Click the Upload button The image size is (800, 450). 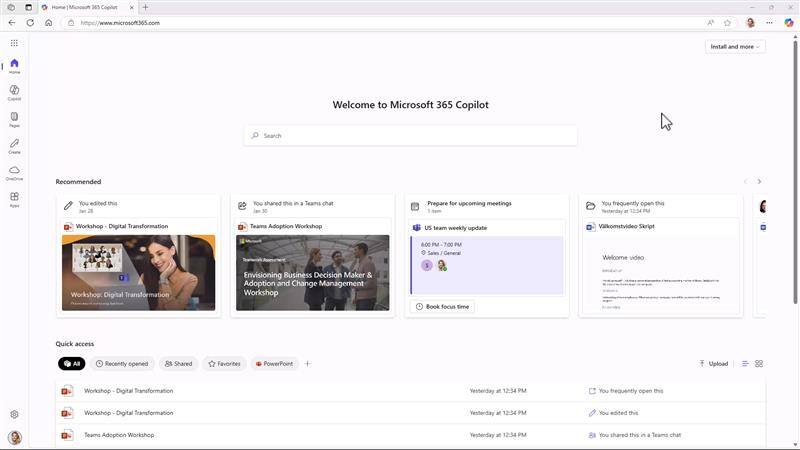click(713, 363)
